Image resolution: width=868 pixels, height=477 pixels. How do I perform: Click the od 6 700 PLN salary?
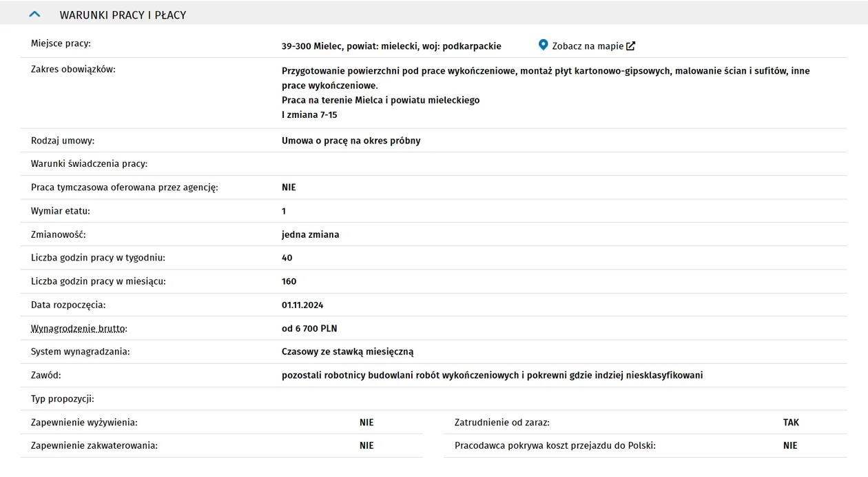coord(309,329)
